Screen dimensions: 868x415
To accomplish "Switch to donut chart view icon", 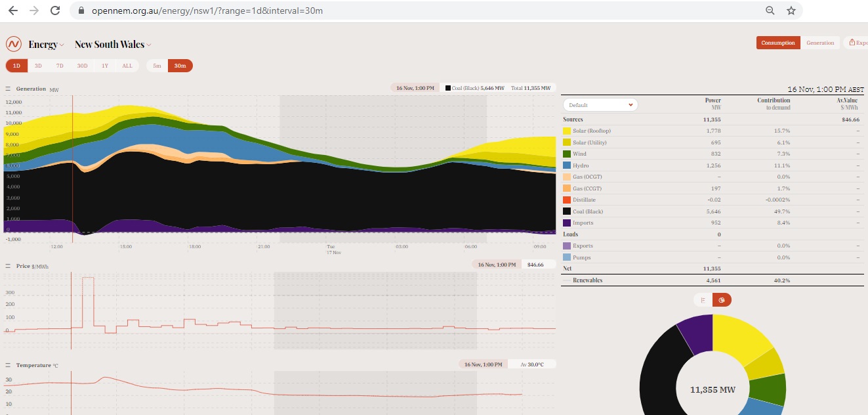I will (x=722, y=300).
